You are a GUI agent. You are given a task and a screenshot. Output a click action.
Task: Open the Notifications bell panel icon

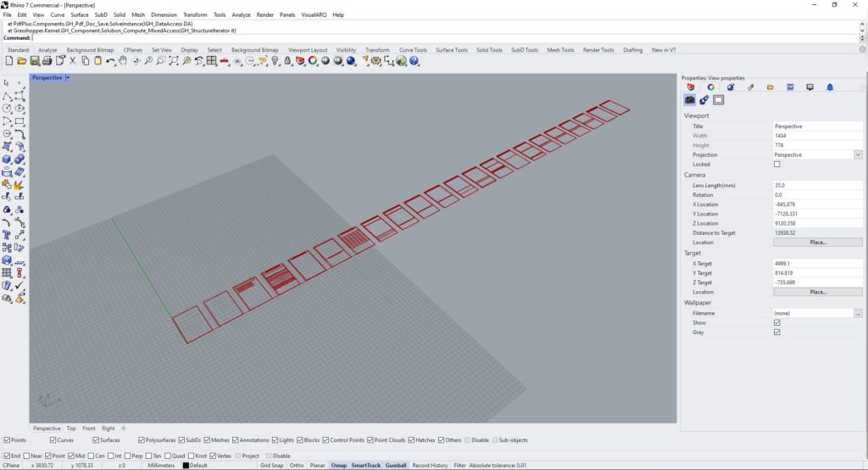[x=830, y=87]
